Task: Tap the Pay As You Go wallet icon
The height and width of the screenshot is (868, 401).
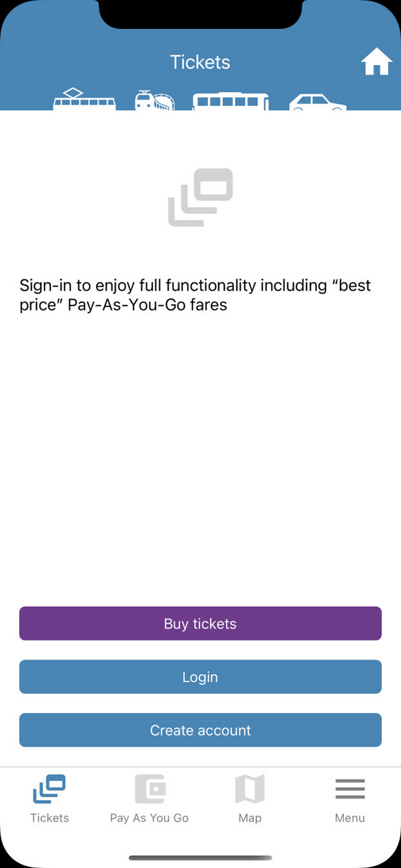Action: coord(150,789)
